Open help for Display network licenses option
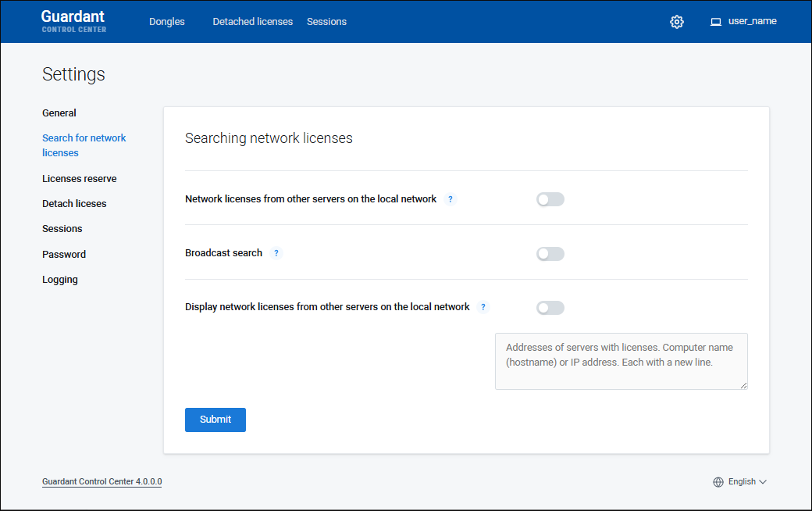Image resolution: width=812 pixels, height=511 pixels. 483,307
